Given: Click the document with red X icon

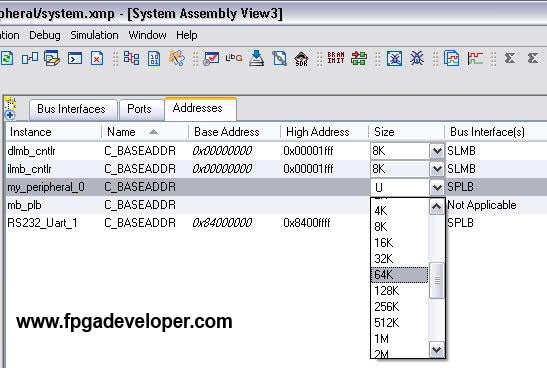Looking at the screenshot, I should [x=97, y=58].
